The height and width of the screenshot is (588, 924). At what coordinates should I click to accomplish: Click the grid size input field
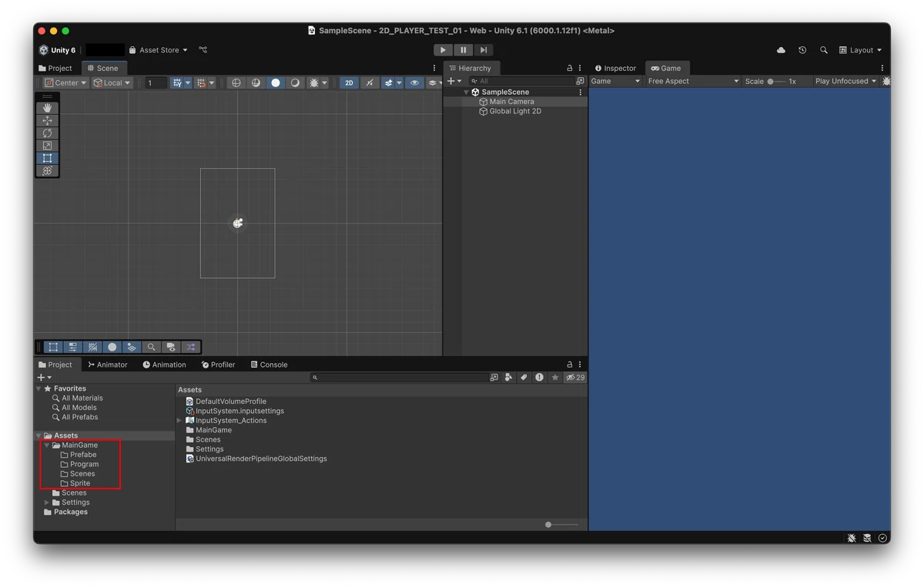point(156,82)
